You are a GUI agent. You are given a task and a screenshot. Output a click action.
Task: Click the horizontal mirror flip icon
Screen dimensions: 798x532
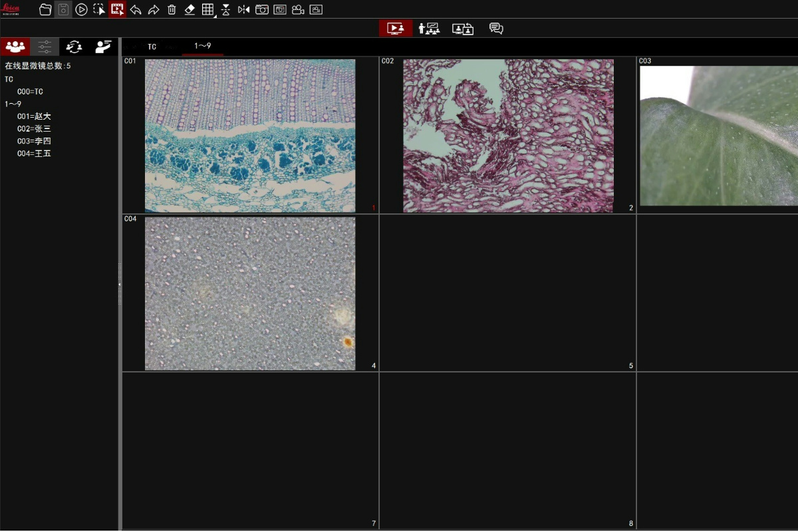(244, 10)
